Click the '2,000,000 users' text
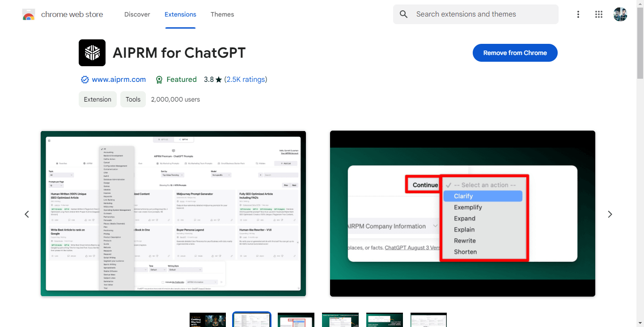Viewport: 644px width, 327px height. (176, 99)
